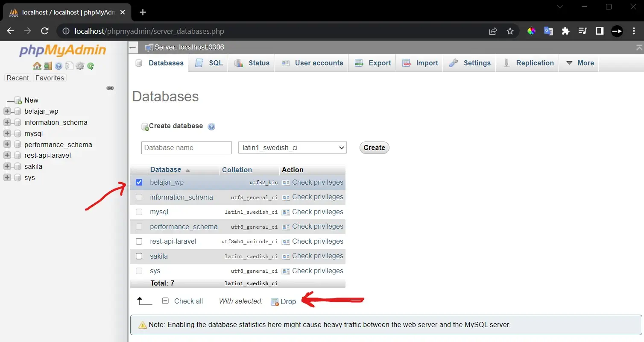Uncheck the belajar_wp checkbox
This screenshot has width=644, height=342.
tap(139, 183)
